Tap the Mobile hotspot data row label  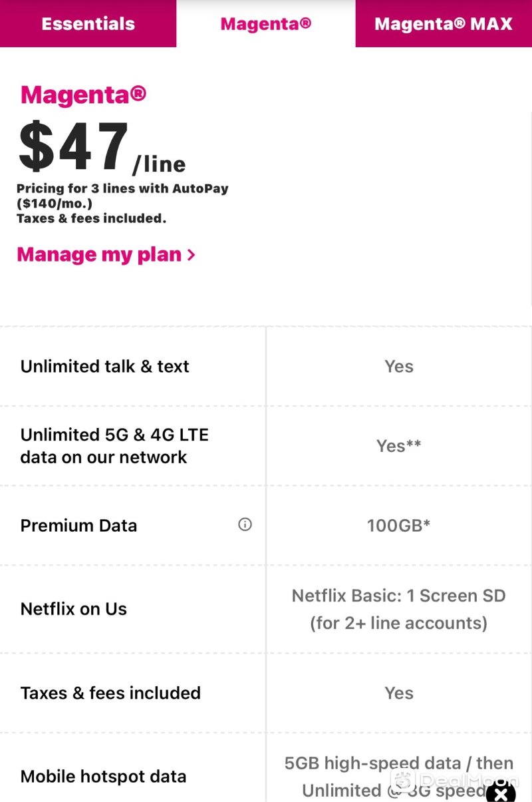pos(103,776)
